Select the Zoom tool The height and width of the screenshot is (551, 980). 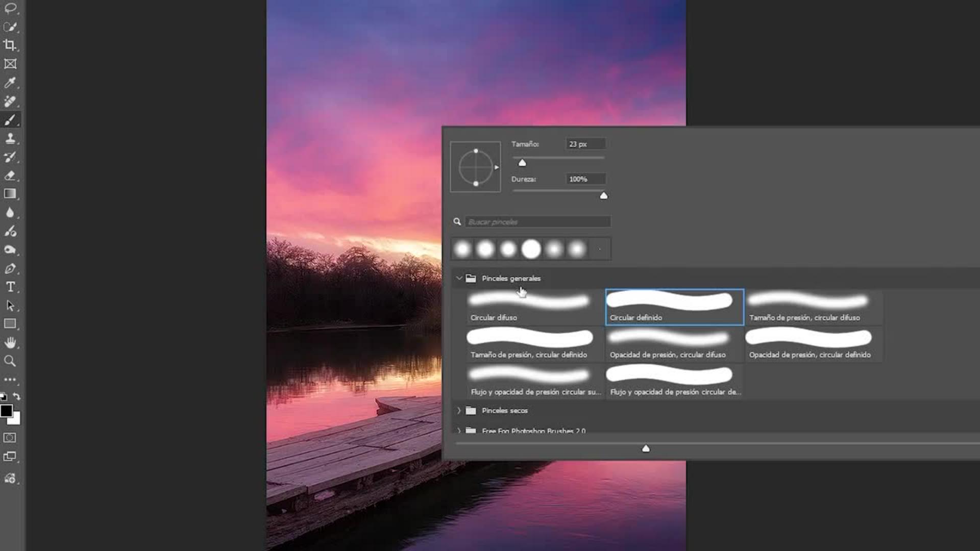pyautogui.click(x=10, y=361)
